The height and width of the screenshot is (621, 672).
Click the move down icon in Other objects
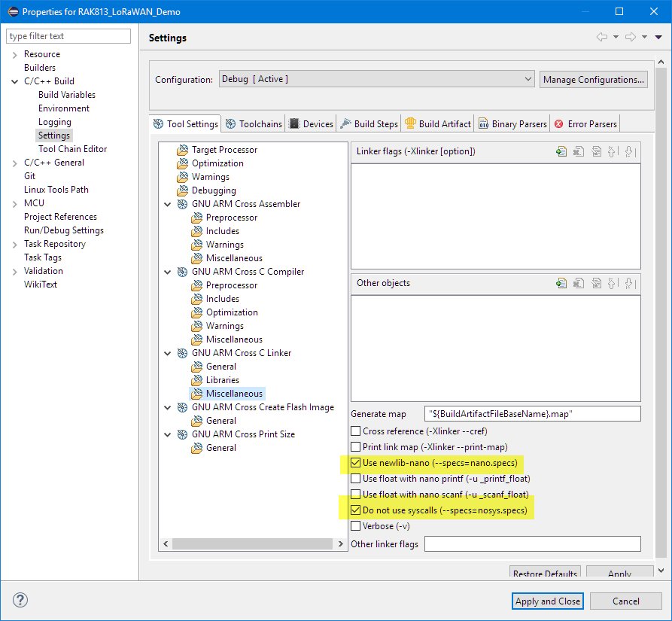coord(629,283)
